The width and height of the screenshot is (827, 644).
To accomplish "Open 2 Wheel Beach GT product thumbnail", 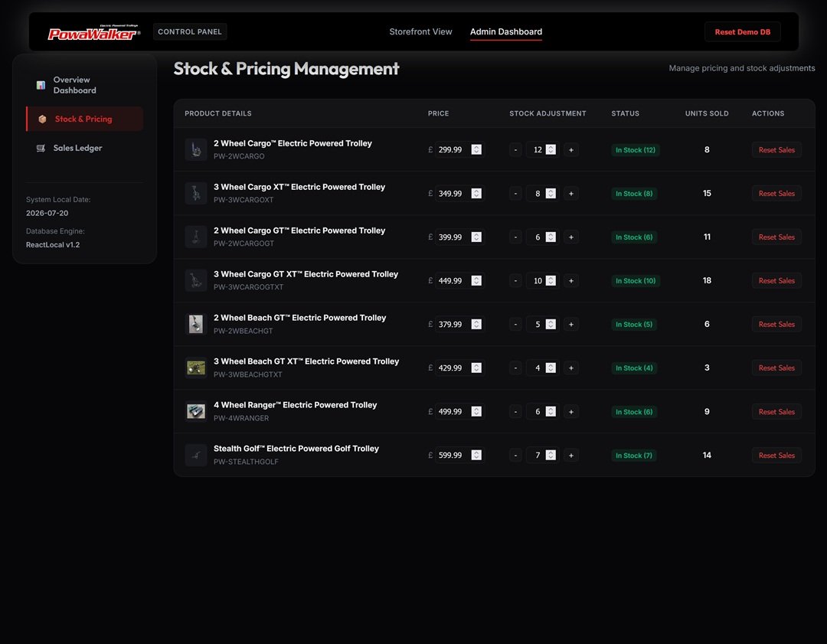I will (x=196, y=325).
